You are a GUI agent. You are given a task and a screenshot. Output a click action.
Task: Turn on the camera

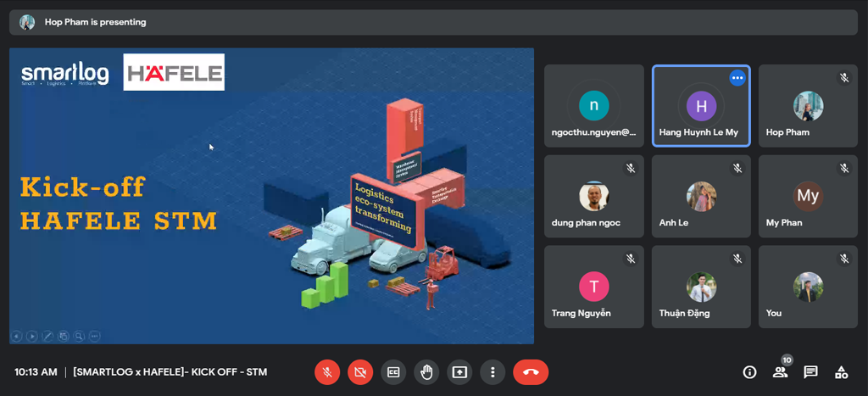360,371
